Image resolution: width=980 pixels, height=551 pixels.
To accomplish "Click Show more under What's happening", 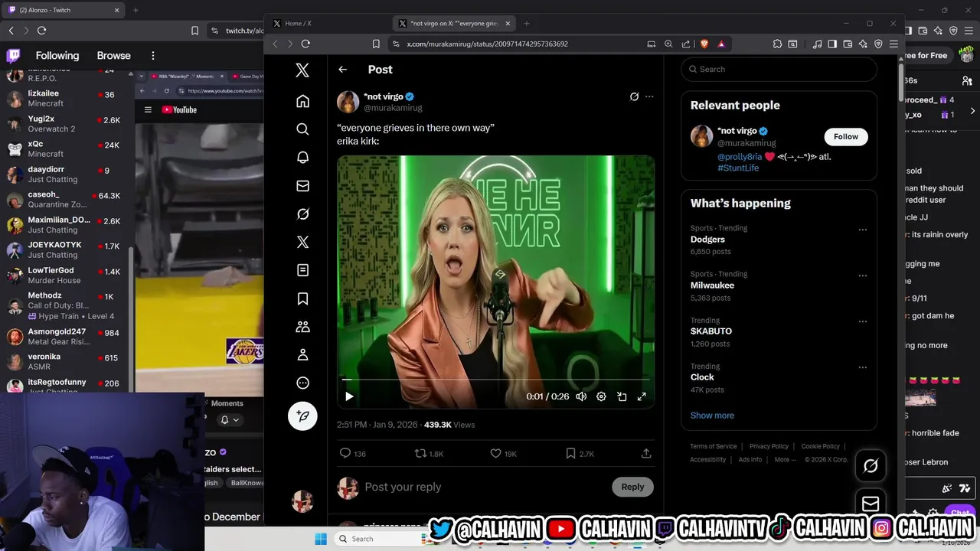I will [x=712, y=416].
